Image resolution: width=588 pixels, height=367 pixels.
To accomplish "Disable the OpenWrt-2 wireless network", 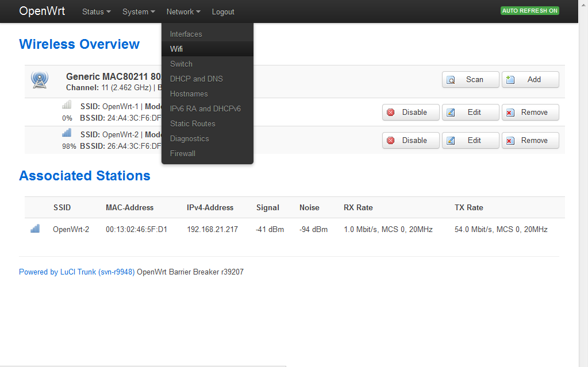I will [x=410, y=141].
